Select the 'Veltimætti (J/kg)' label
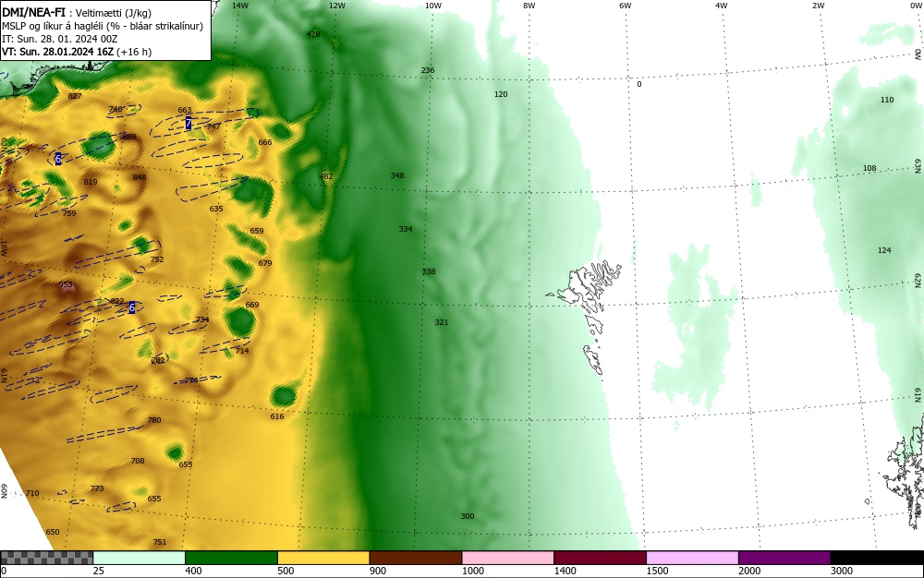Image resolution: width=924 pixels, height=578 pixels. point(113,13)
